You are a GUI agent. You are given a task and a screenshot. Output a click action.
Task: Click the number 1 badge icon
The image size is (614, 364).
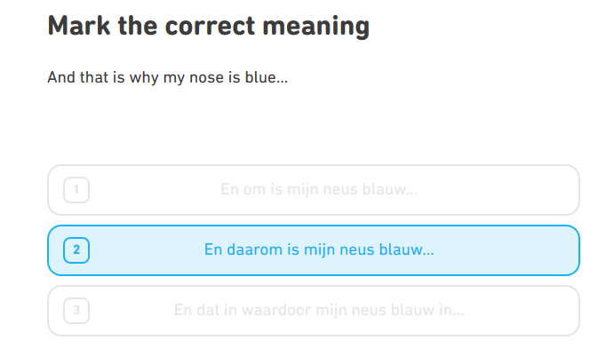coord(76,190)
